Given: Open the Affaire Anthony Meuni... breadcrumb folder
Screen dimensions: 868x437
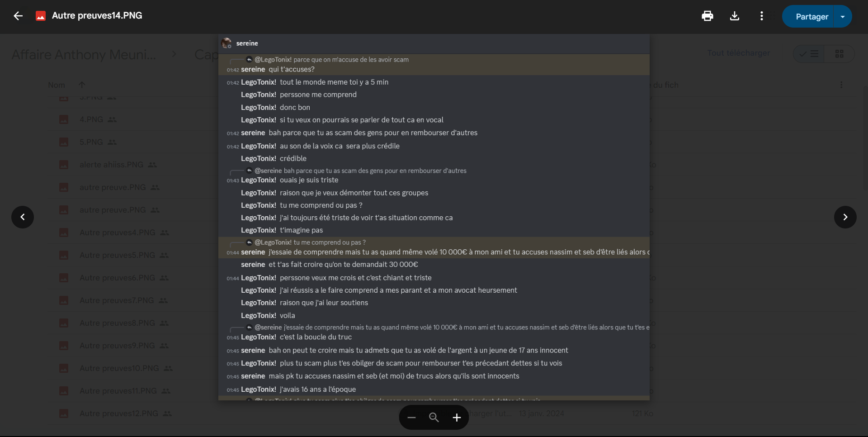Looking at the screenshot, I should [x=84, y=55].
